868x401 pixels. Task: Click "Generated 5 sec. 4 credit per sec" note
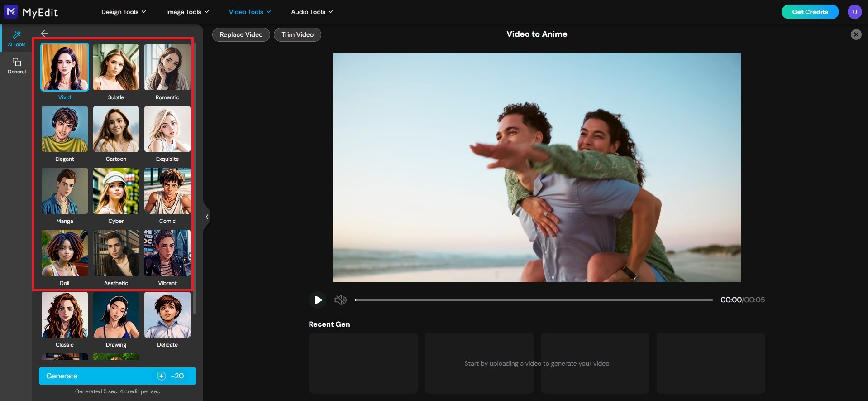tap(117, 391)
